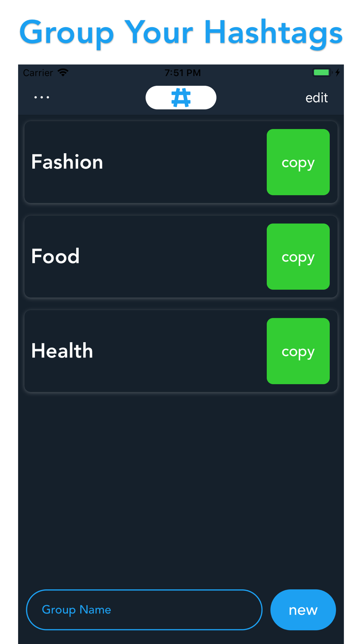This screenshot has height=644, width=362.
Task: Click the Carrier label in status bar
Action: [38, 73]
